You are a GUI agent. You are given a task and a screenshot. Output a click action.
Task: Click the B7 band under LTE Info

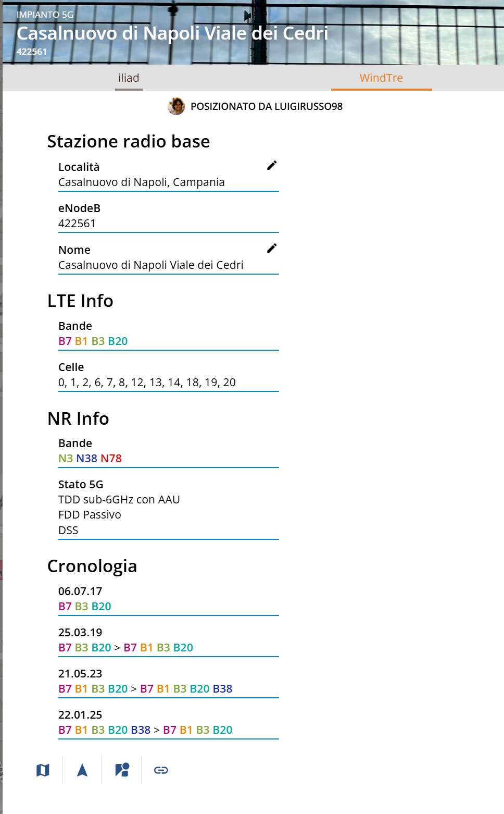pos(65,341)
